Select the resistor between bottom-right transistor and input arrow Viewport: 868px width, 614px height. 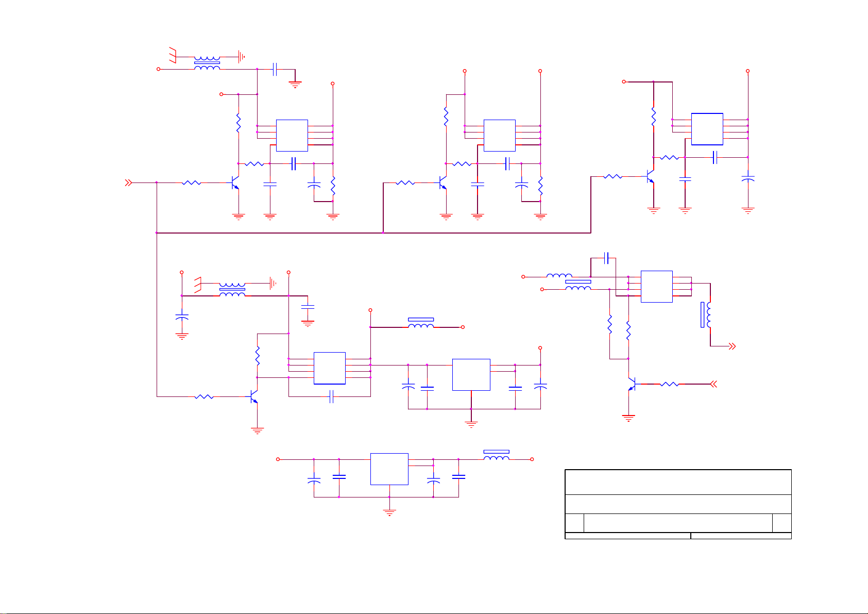tap(670, 384)
